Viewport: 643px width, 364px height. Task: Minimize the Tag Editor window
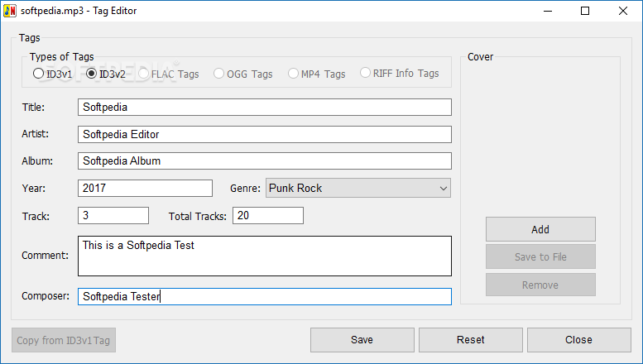pos(548,11)
